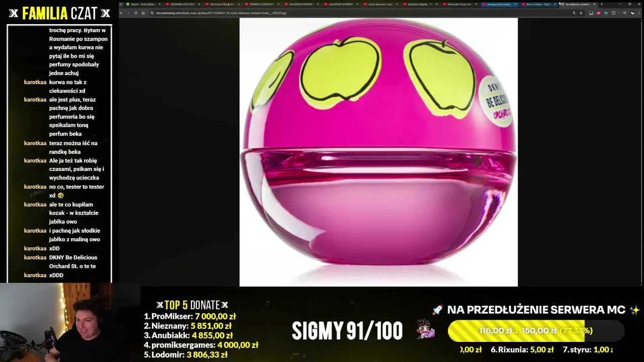Open the PRAWDA O ANTOSIA tab

click(261, 4)
